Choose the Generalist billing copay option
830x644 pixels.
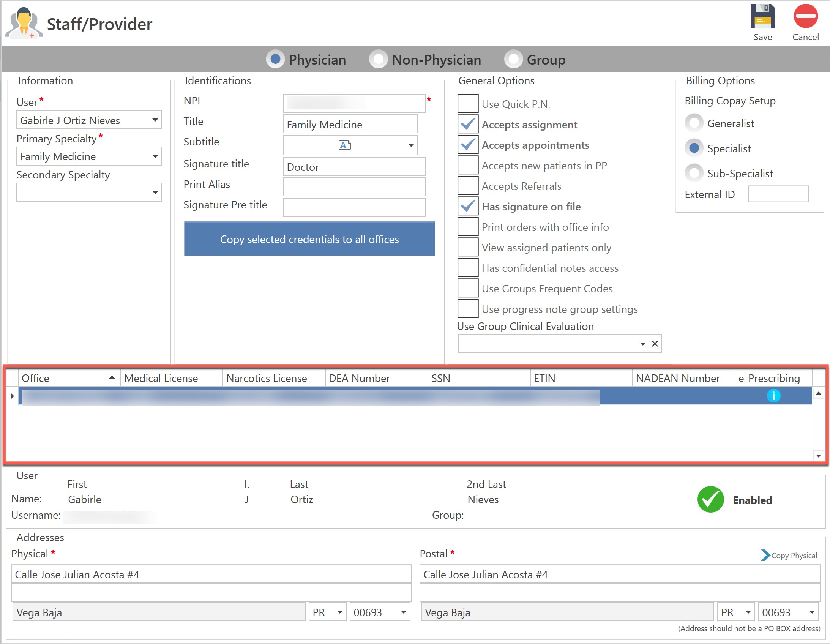coord(694,123)
